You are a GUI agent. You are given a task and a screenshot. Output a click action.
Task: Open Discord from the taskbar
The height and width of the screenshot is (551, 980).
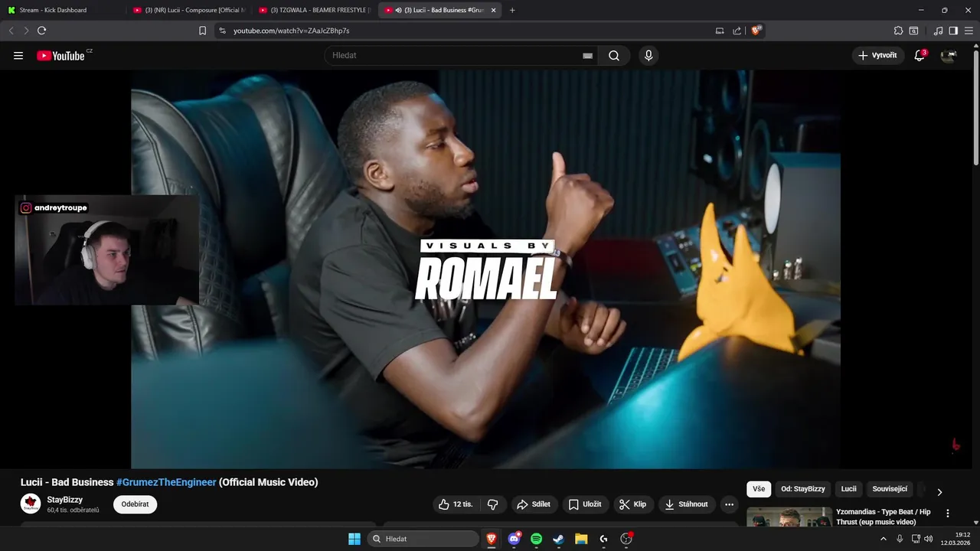[514, 539]
